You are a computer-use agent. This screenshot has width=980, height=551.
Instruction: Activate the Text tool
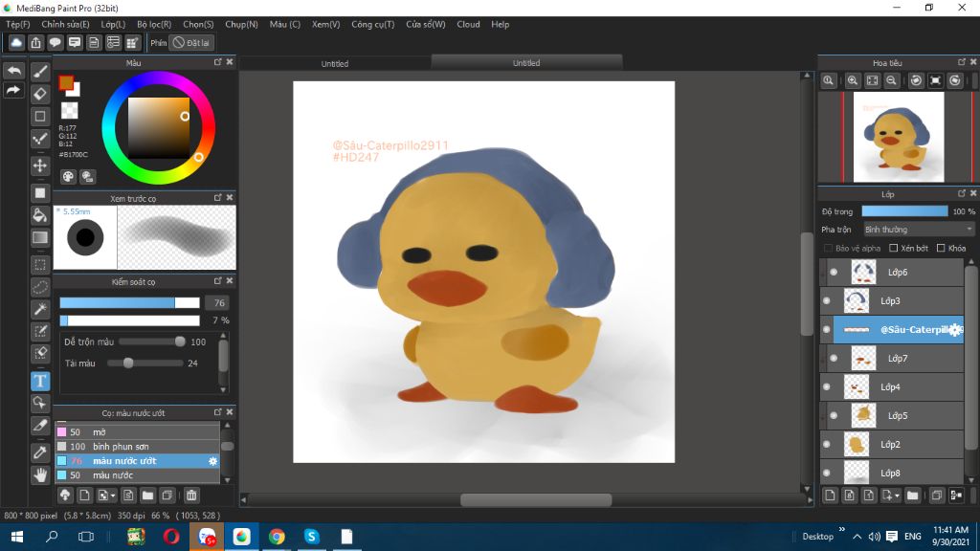point(40,381)
